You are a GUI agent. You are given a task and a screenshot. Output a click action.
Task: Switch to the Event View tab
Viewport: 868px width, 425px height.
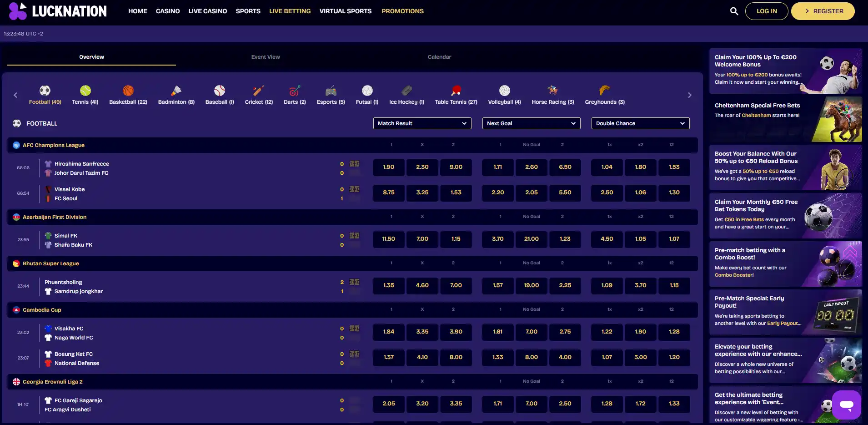(x=266, y=57)
